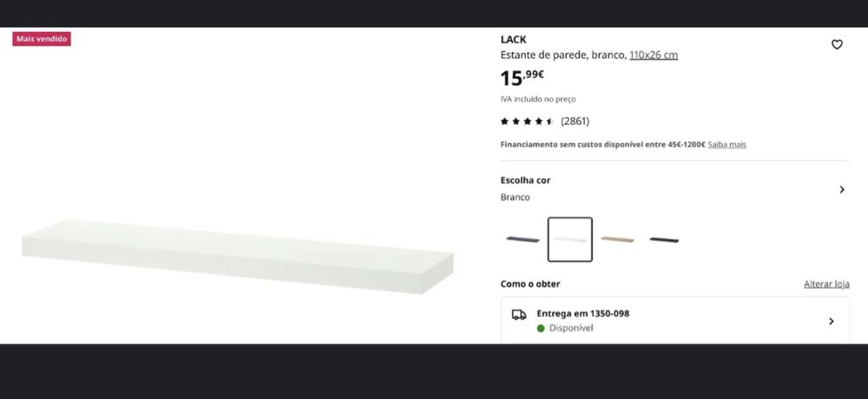
Task: Click the 15,99€ price
Action: [x=523, y=77]
